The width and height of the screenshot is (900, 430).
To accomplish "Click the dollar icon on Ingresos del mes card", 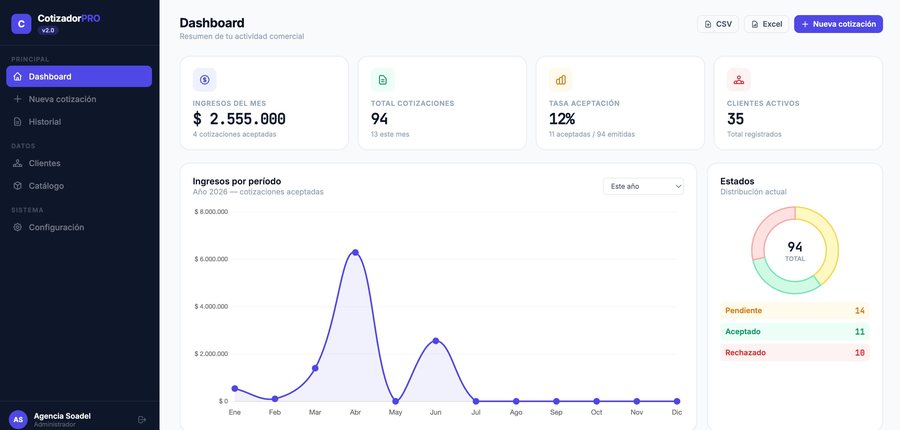I will (204, 80).
